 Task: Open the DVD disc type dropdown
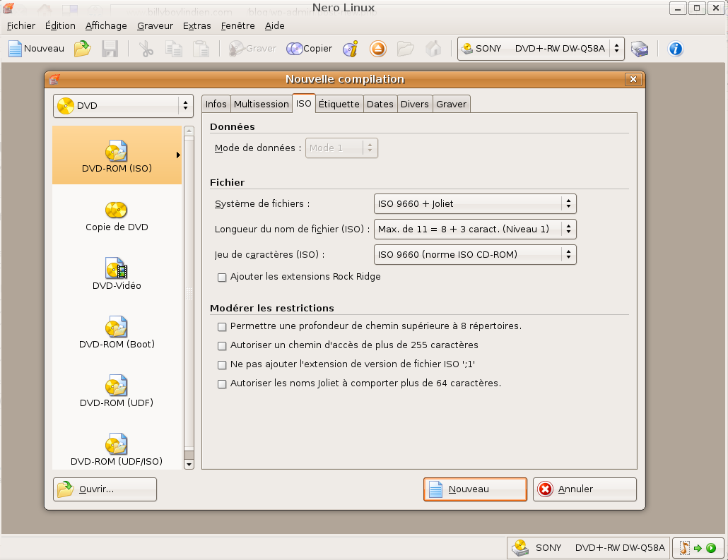(x=123, y=106)
